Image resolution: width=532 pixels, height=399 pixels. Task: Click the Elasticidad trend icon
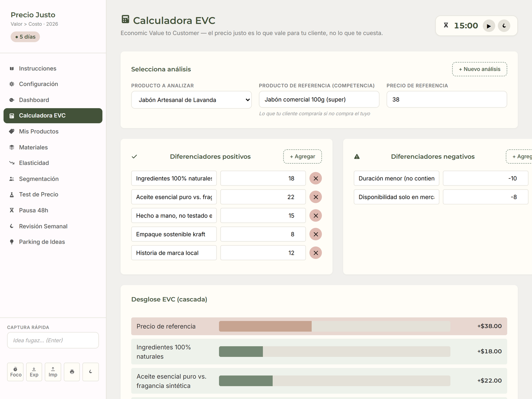12,163
